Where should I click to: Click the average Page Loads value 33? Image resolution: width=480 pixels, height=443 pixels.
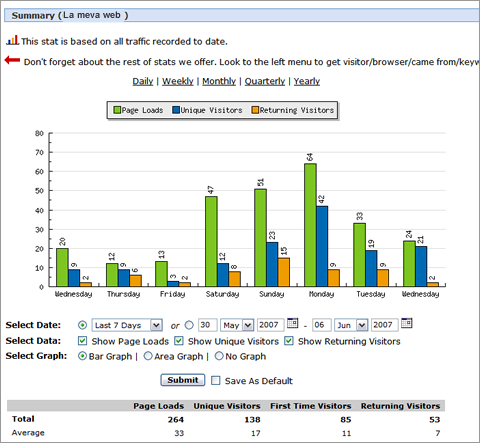(x=179, y=433)
